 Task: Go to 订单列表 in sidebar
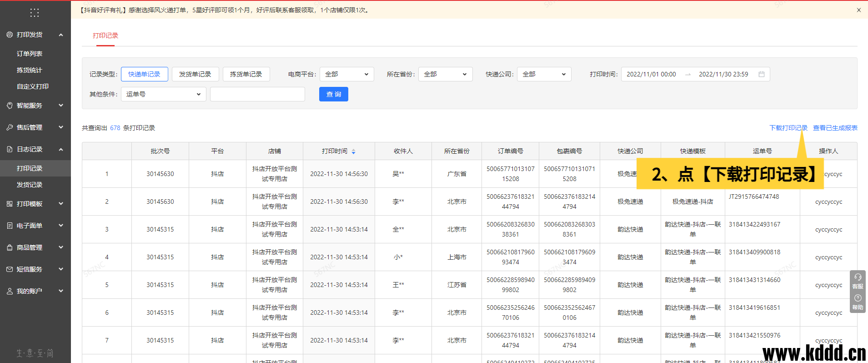pyautogui.click(x=30, y=54)
